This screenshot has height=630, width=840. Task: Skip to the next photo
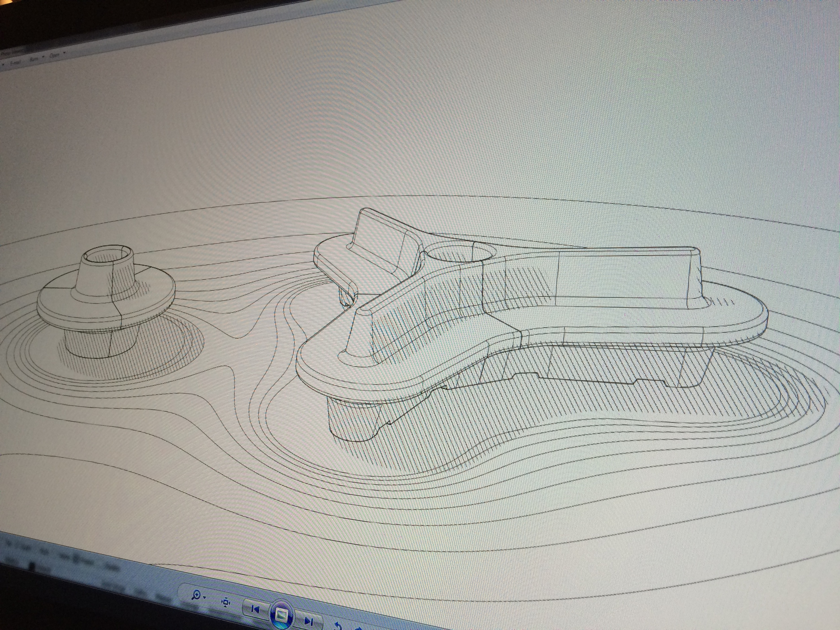point(309,621)
